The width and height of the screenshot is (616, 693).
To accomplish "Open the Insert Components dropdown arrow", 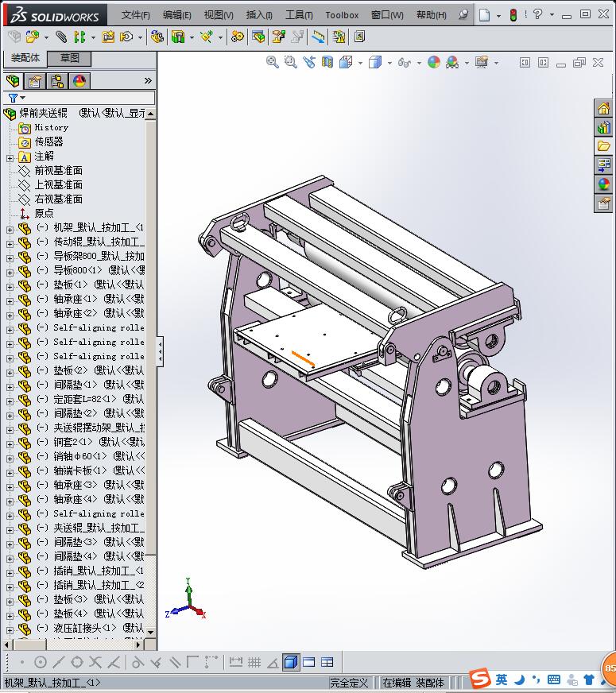I will (46, 38).
